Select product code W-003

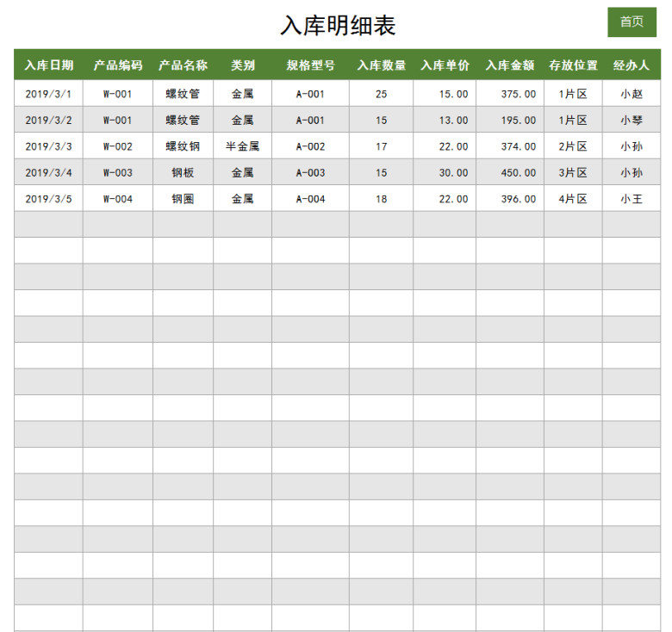[x=118, y=172]
